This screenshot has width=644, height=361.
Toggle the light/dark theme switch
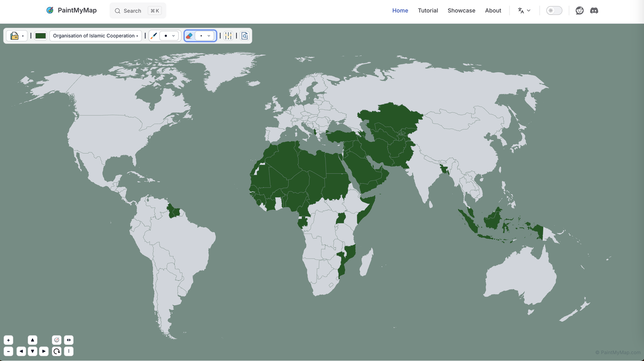point(554,10)
